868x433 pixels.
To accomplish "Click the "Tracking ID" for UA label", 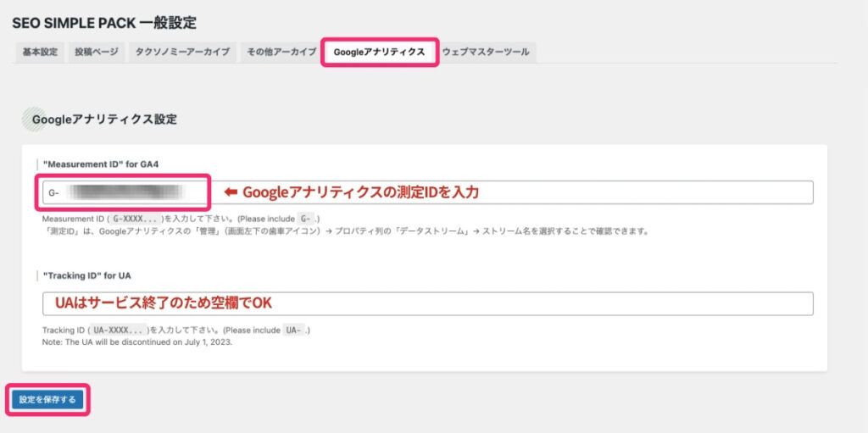I will pos(87,275).
